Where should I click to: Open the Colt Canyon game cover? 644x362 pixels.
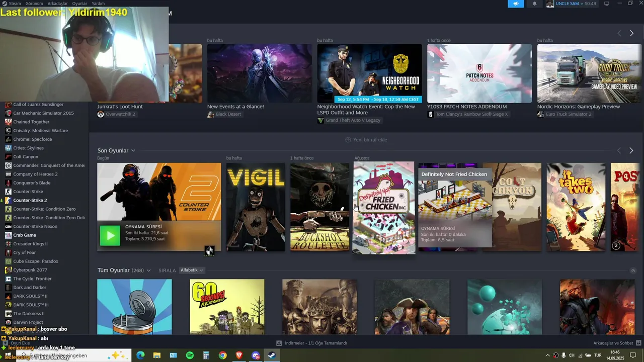click(517, 207)
